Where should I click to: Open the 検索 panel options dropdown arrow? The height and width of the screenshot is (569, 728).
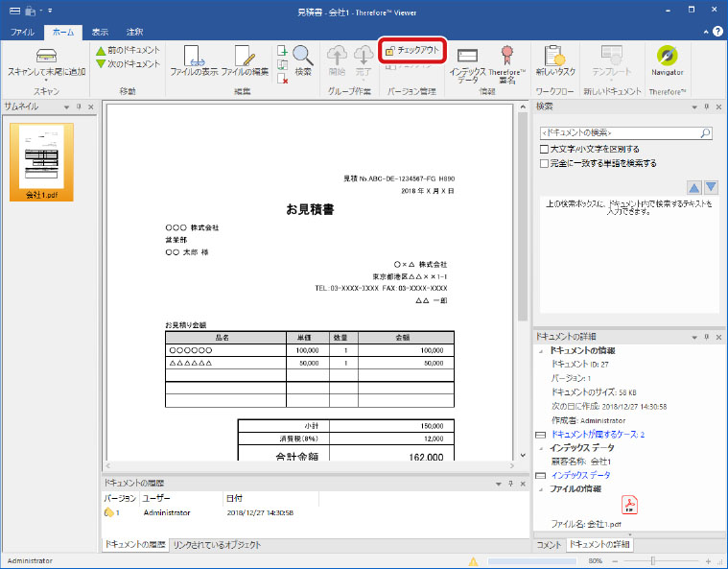point(693,107)
